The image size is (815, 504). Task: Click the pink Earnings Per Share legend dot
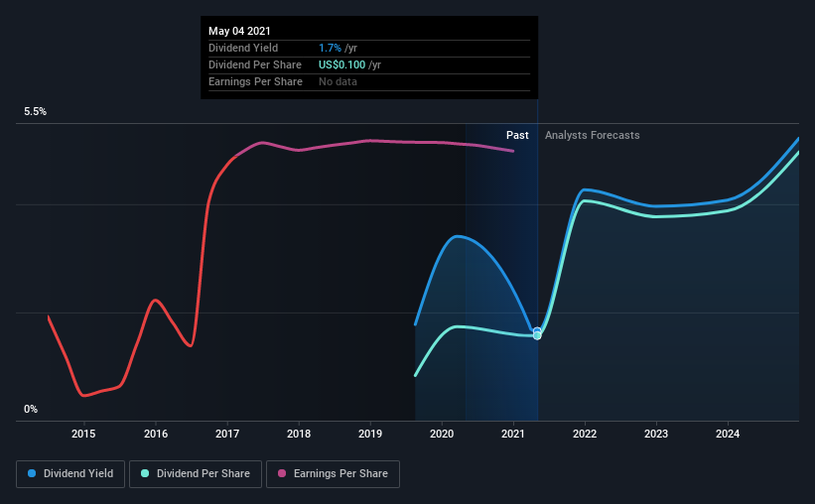point(282,473)
